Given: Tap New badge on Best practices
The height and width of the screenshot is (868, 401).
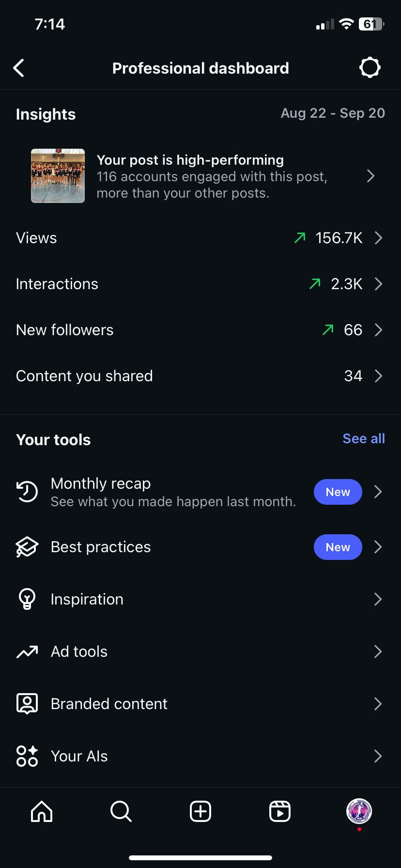Looking at the screenshot, I should 338,547.
